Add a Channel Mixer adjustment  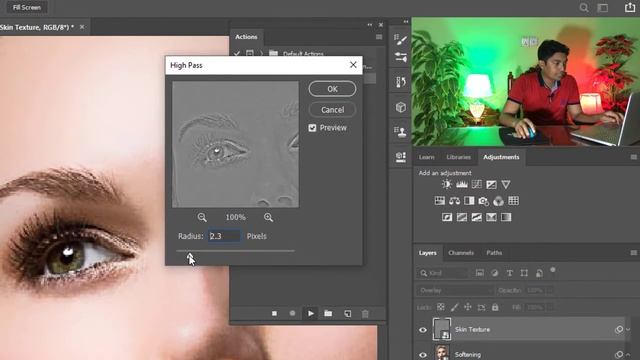click(498, 201)
